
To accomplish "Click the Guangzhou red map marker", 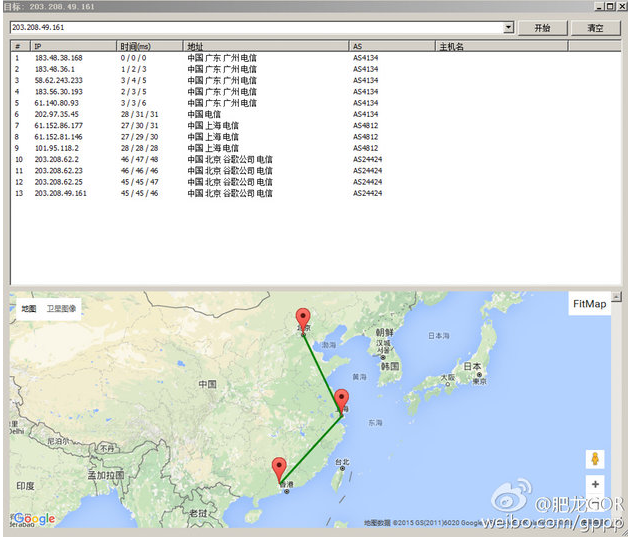I will coord(279,468).
